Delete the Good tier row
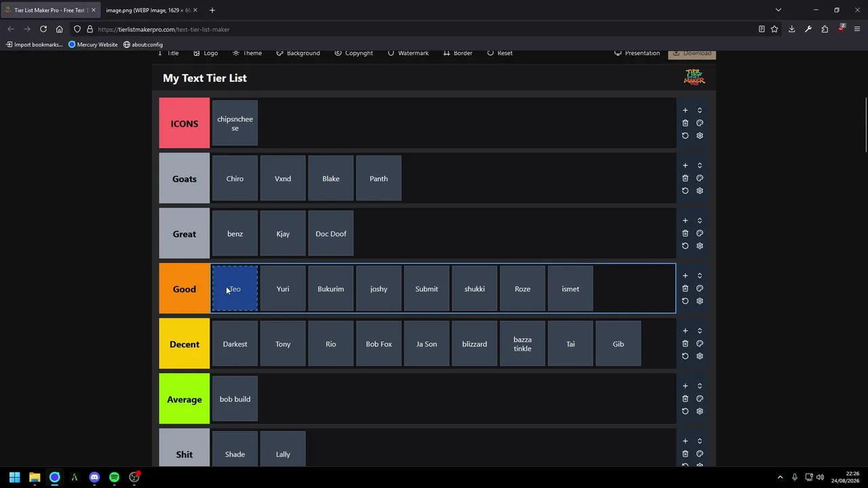 [685, 289]
